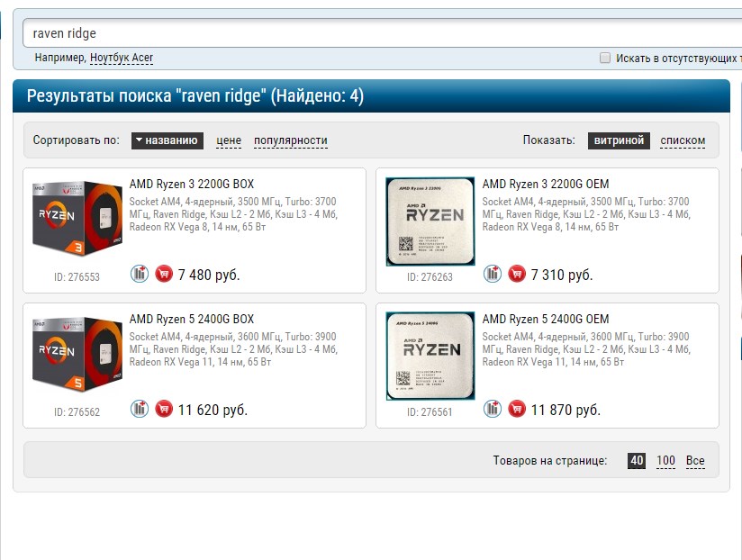Use example query Ноутбук Acer
Image resolution: width=742 pixels, height=560 pixels.
[x=122, y=58]
